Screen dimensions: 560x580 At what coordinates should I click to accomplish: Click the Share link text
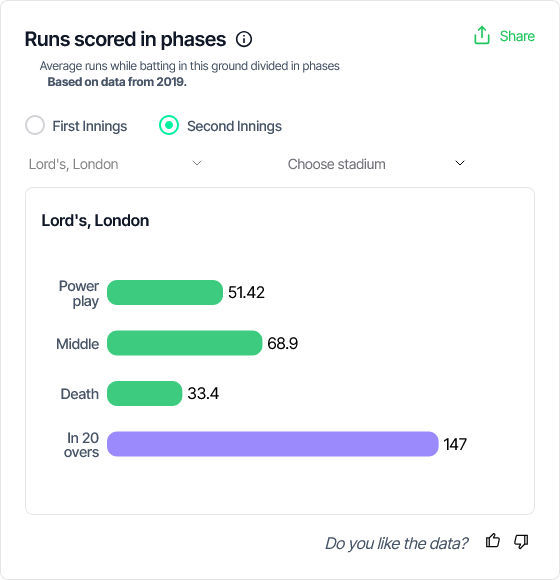click(517, 36)
